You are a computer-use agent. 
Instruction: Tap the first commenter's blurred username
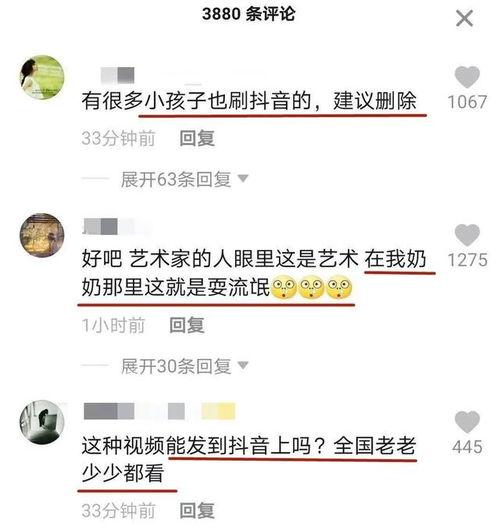pos(117,75)
